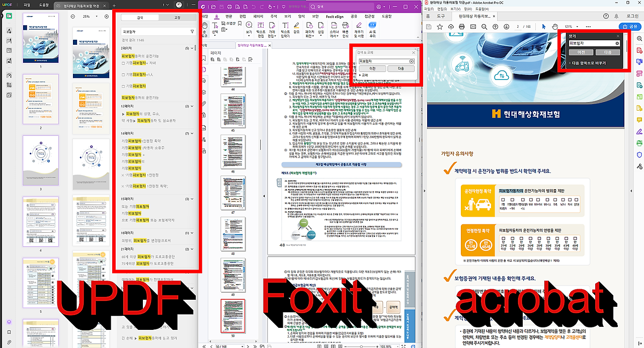Expand Acrobat '다음 항목으로 바꾸기' section
644x348 pixels.
pyautogui.click(x=588, y=63)
